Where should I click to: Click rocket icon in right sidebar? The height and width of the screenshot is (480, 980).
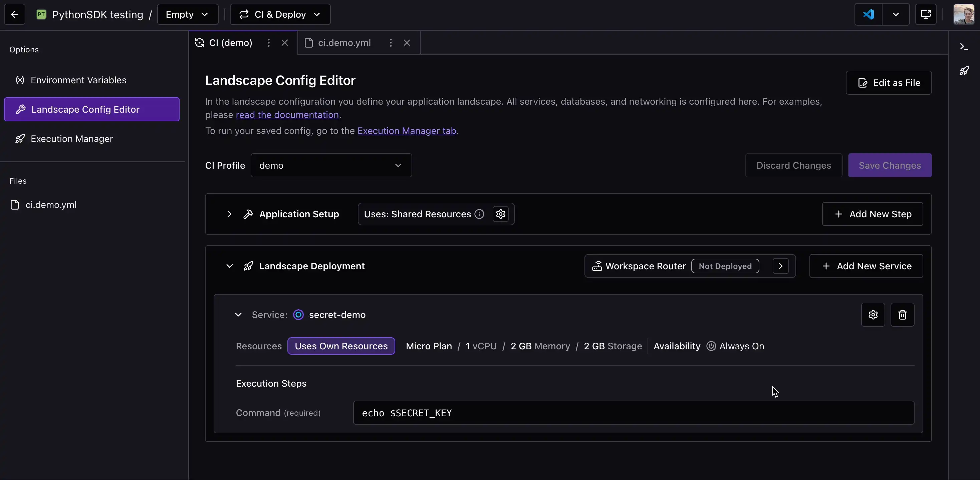coord(964,71)
